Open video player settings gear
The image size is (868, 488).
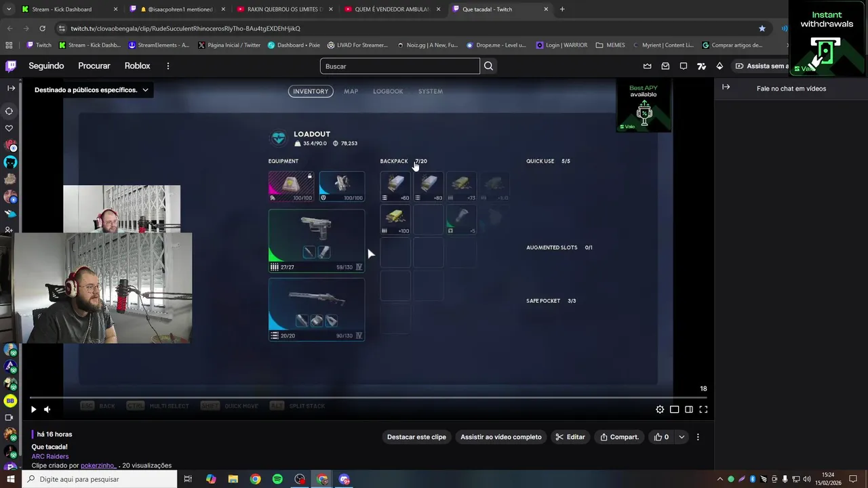click(x=660, y=409)
